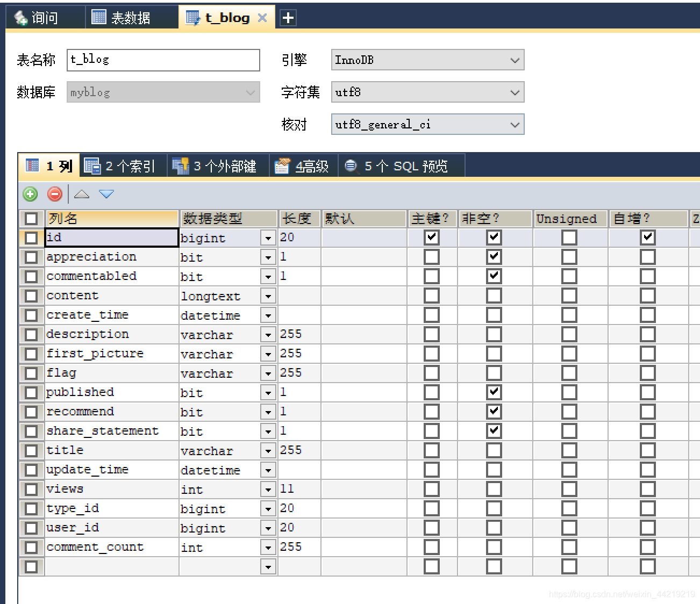This screenshot has height=604, width=700.
Task: Toggle auto-increment checkbox for id
Action: 648,238
